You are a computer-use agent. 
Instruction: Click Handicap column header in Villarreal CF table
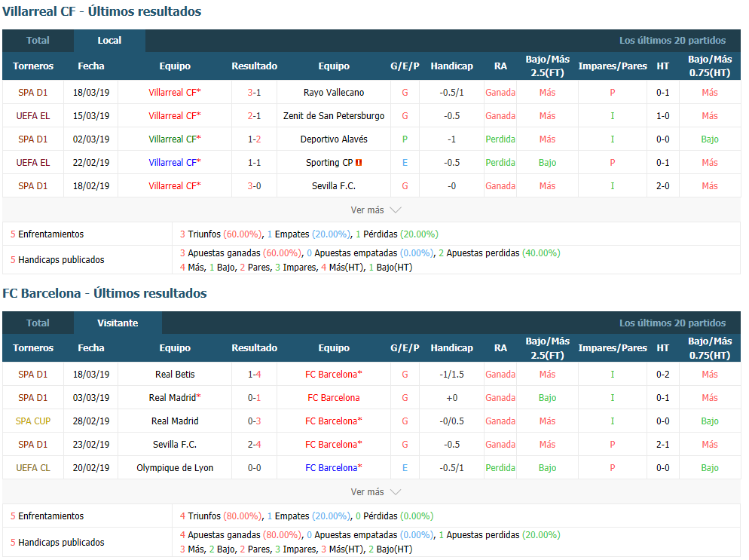(451, 66)
